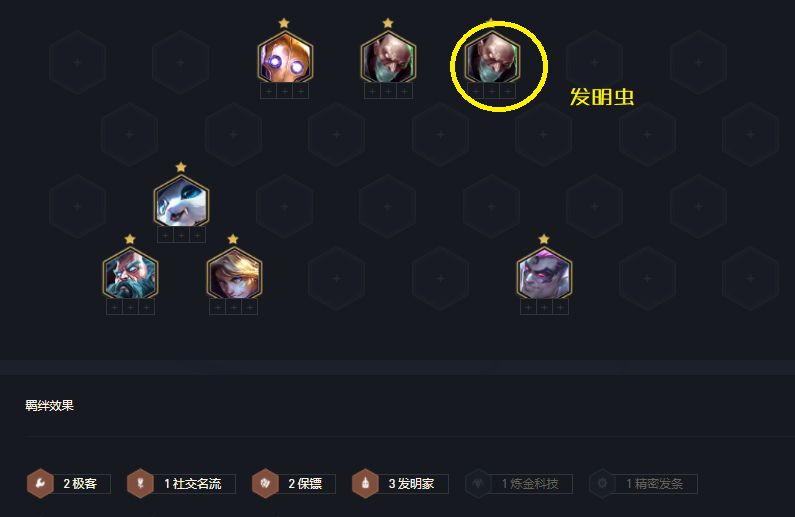
Task: Toggle star level above Zilean portrait
Action: (x=130, y=239)
